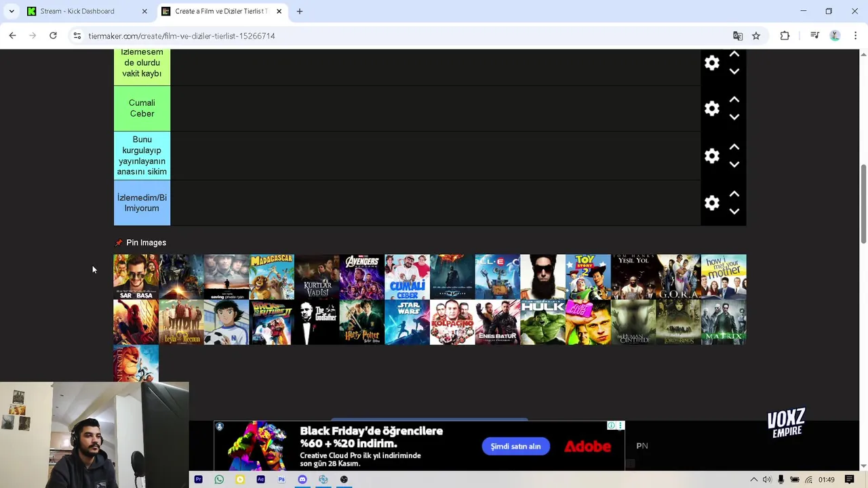The width and height of the screenshot is (868, 488).
Task: Choose the Lion King poster
Action: [136, 363]
